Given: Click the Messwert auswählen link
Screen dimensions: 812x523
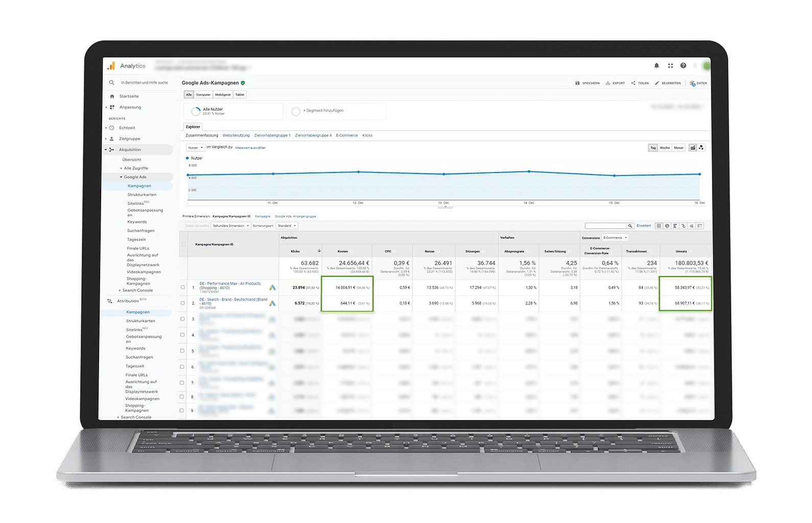Looking at the screenshot, I should pos(250,148).
